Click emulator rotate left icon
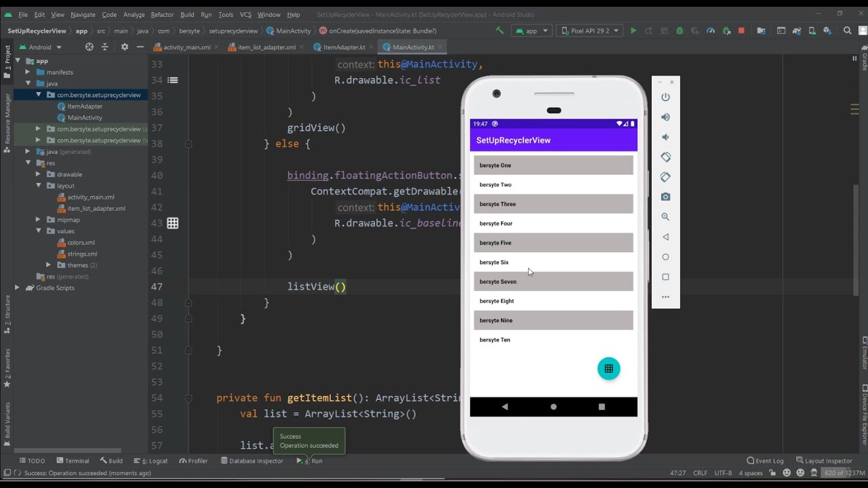 point(665,157)
